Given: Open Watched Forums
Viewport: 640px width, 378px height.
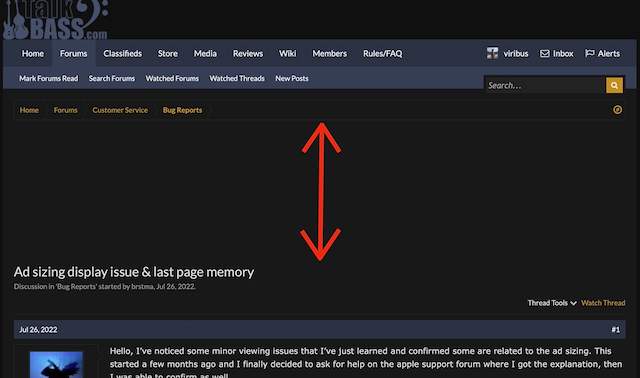Looking at the screenshot, I should pos(172,78).
